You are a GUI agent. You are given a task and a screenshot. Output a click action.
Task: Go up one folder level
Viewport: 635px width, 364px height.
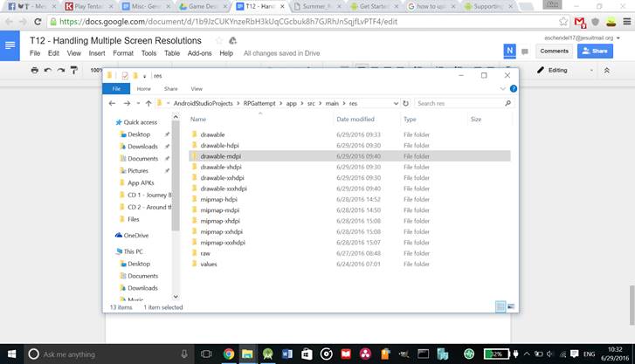148,103
